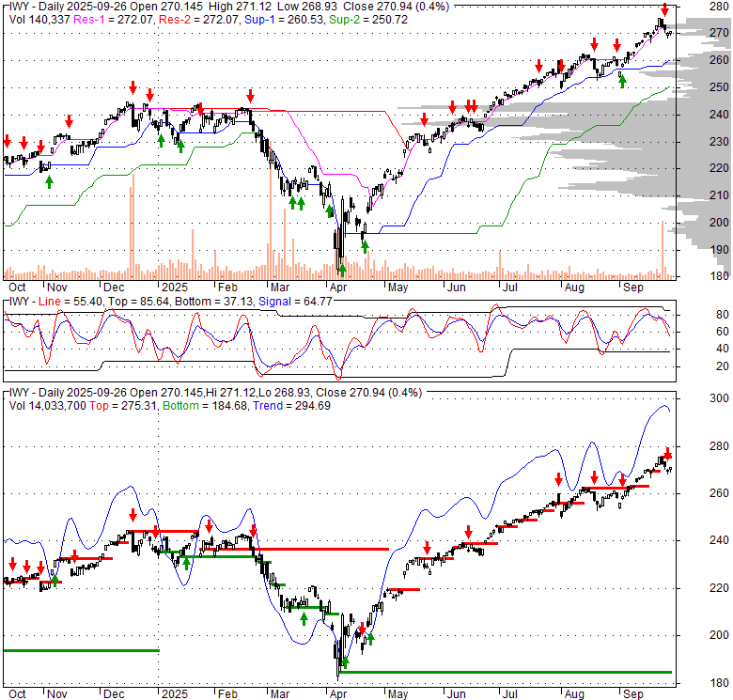733x700 pixels.
Task: Click 'High 271.12' in the top chart title
Action: [x=240, y=7]
